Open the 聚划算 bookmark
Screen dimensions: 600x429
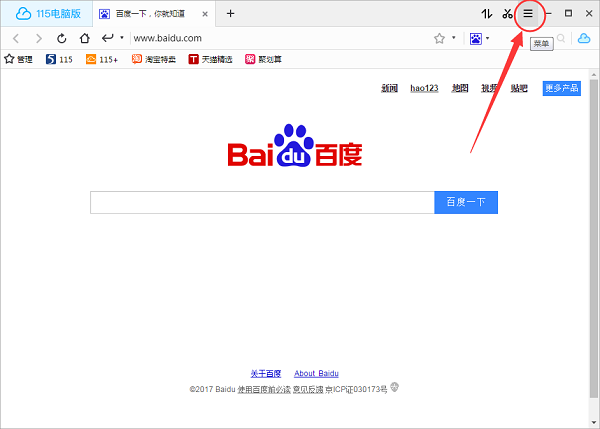[263, 59]
